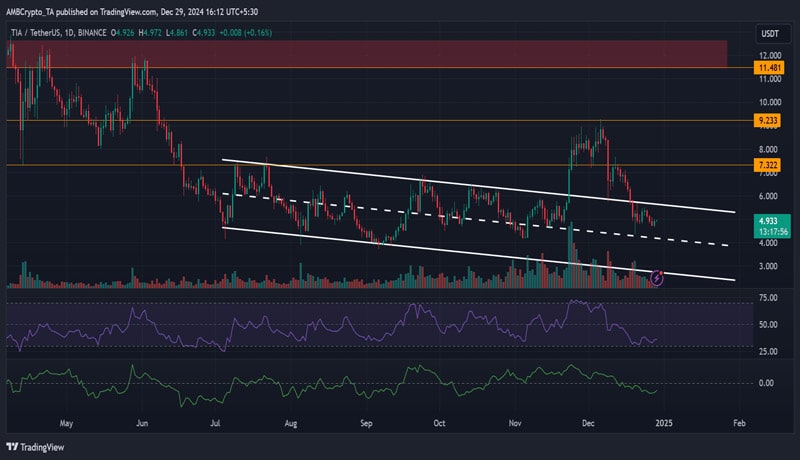
Task: Click the 9.233 orange price label
Action: pyautogui.click(x=768, y=120)
